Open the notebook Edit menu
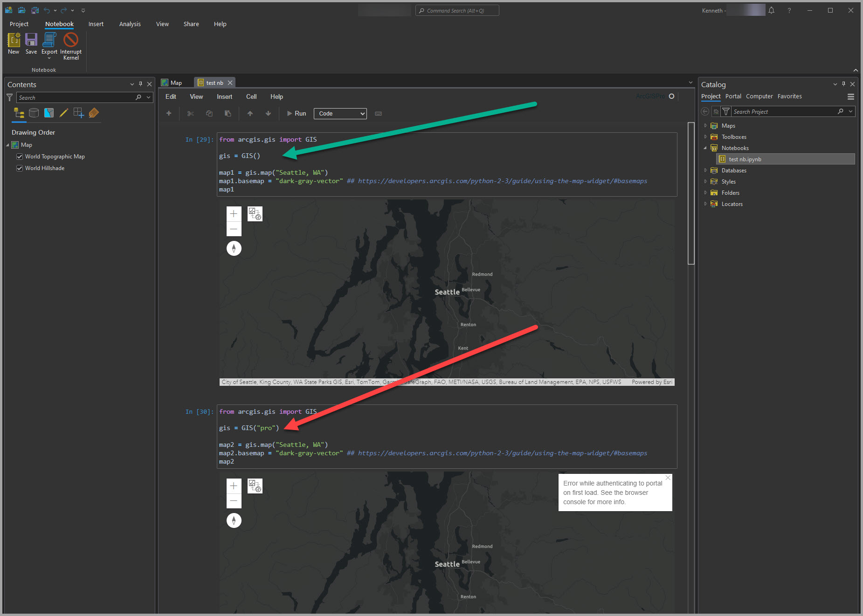 pyautogui.click(x=171, y=96)
